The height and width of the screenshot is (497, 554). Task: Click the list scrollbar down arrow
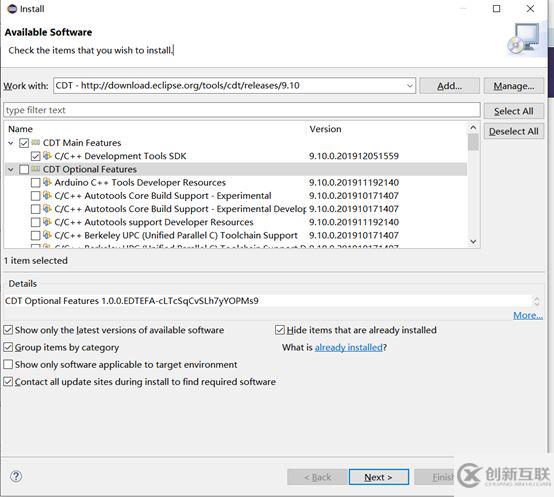[473, 242]
